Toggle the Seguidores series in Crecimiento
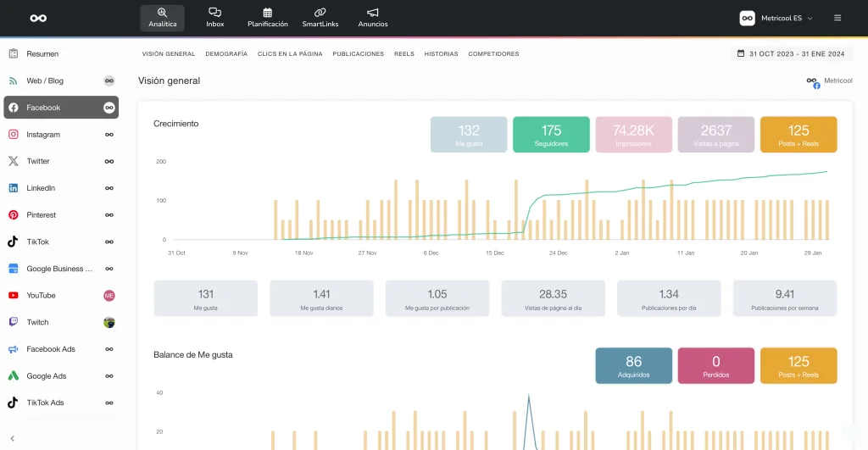The image size is (868, 450). (551, 135)
